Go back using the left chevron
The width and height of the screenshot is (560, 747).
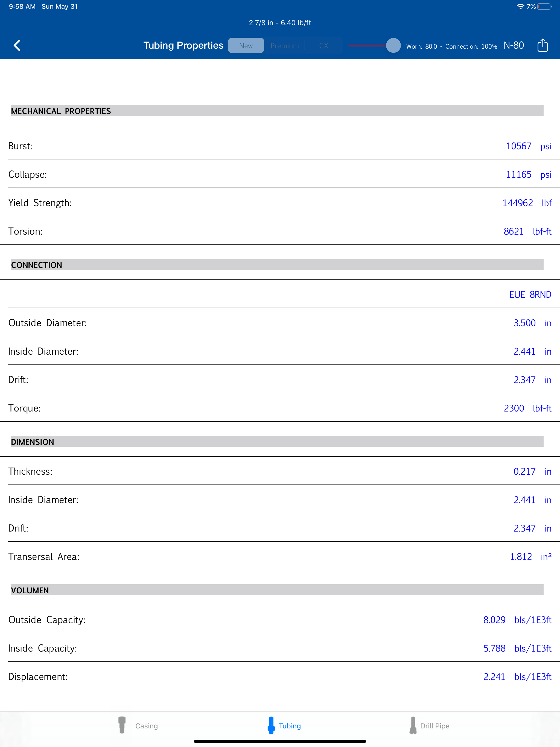[17, 46]
